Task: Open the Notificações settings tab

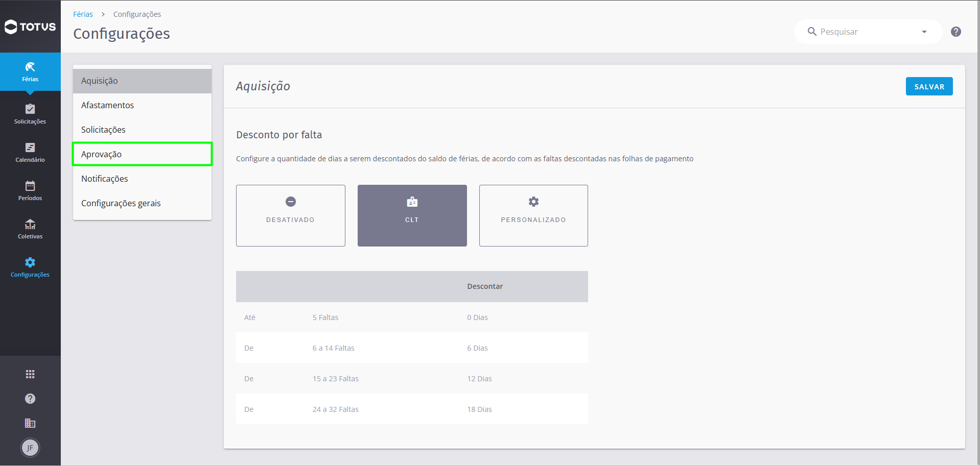Action: point(142,179)
